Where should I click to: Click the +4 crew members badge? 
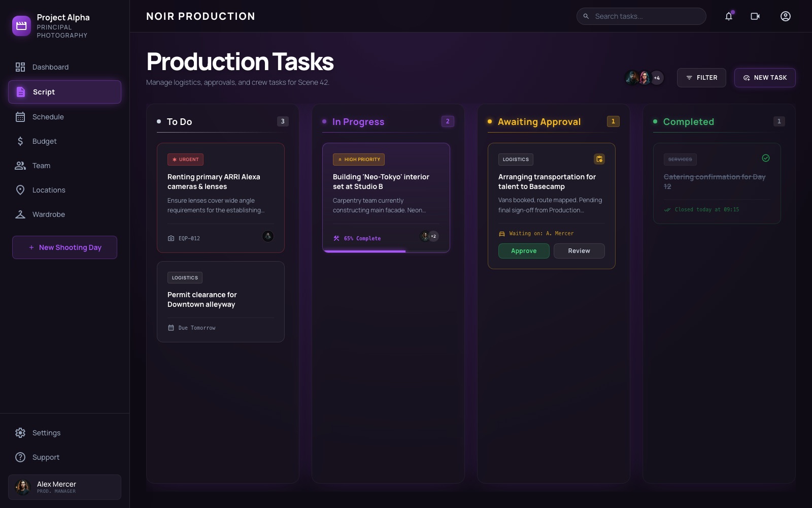[x=657, y=78]
